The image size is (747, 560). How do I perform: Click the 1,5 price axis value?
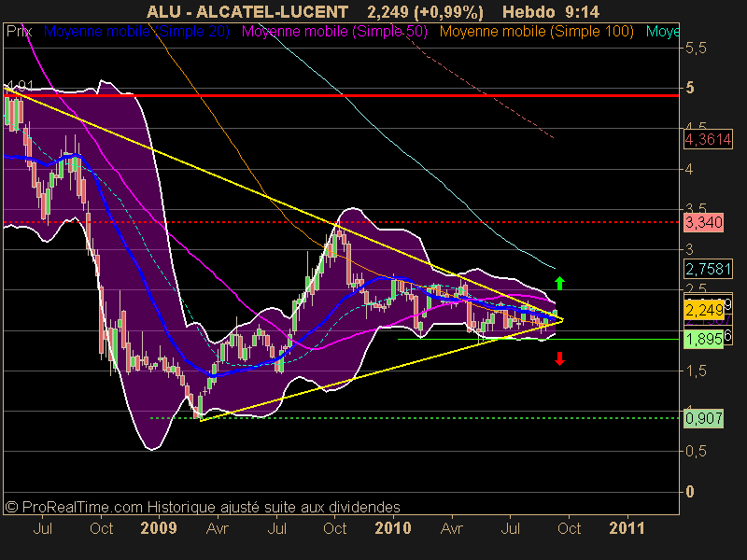tap(696, 371)
